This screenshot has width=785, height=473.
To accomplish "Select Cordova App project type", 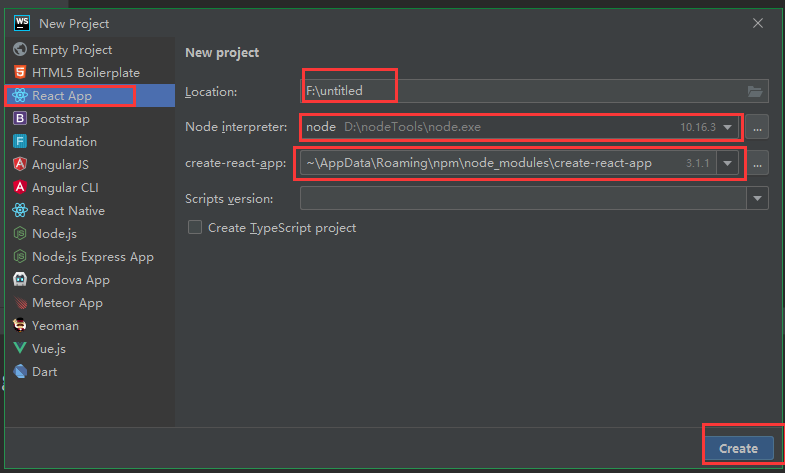I will [x=90, y=279].
